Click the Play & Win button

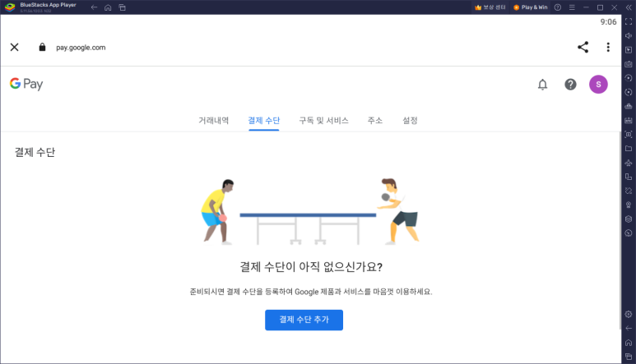pyautogui.click(x=531, y=7)
